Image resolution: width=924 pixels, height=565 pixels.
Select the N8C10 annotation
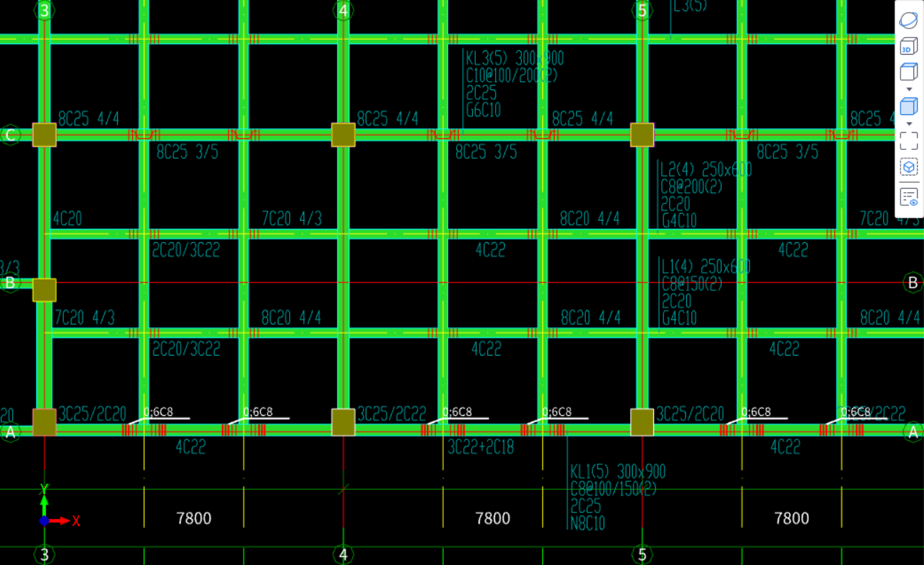point(588,523)
